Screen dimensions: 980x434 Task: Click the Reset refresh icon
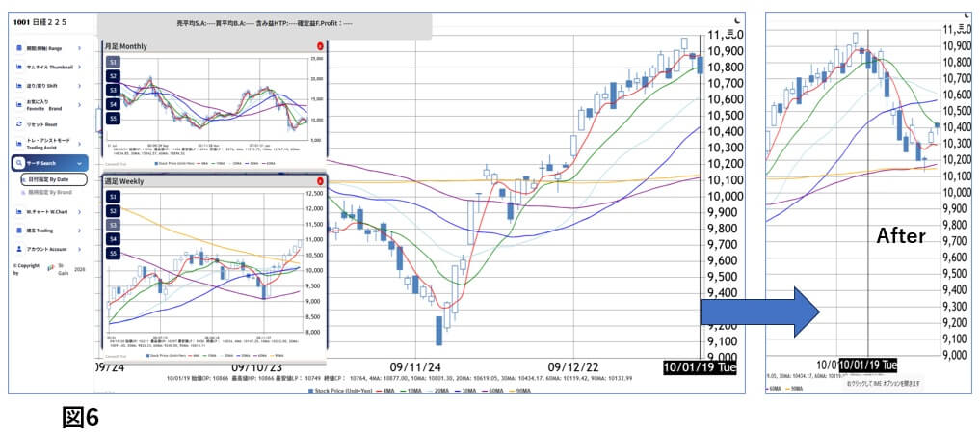click(19, 123)
